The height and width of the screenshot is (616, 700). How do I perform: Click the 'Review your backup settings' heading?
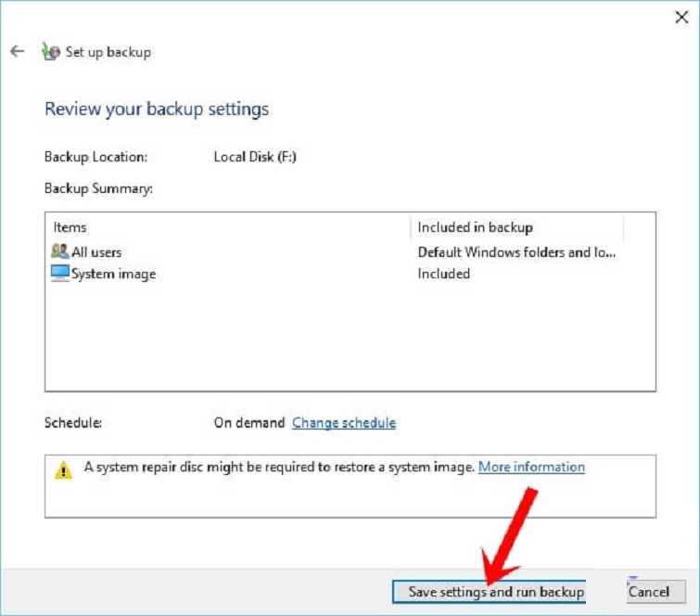pyautogui.click(x=157, y=109)
